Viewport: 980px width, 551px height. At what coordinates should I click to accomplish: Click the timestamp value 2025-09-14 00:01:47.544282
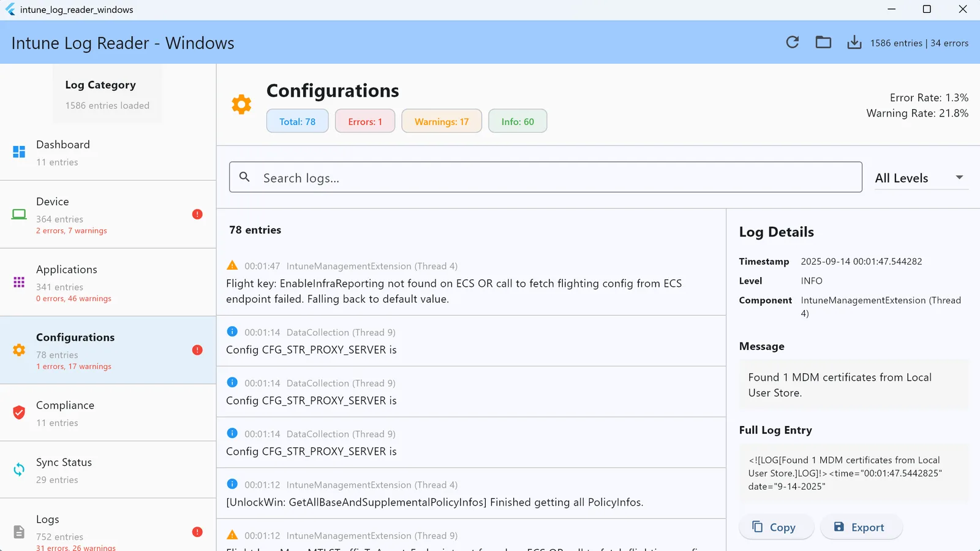[x=861, y=261]
